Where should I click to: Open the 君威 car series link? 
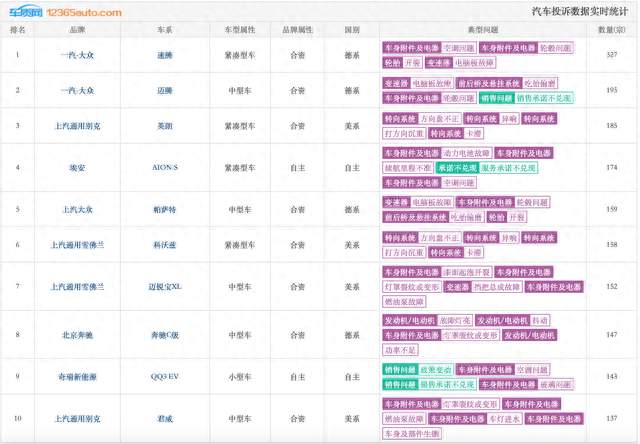(164, 419)
